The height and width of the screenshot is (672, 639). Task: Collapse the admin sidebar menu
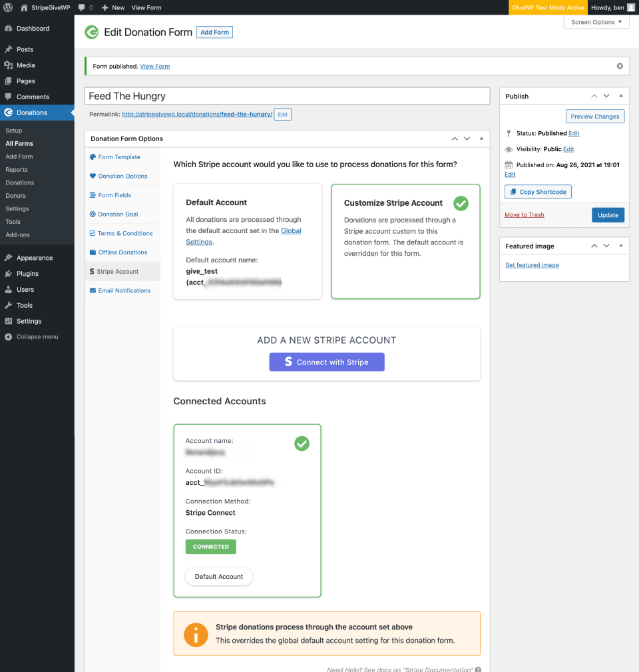pos(37,337)
